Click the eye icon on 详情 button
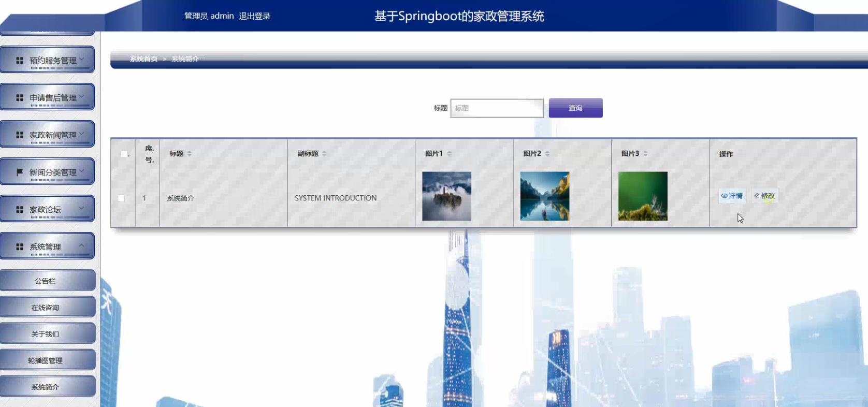Image resolution: width=868 pixels, height=407 pixels. click(x=724, y=196)
